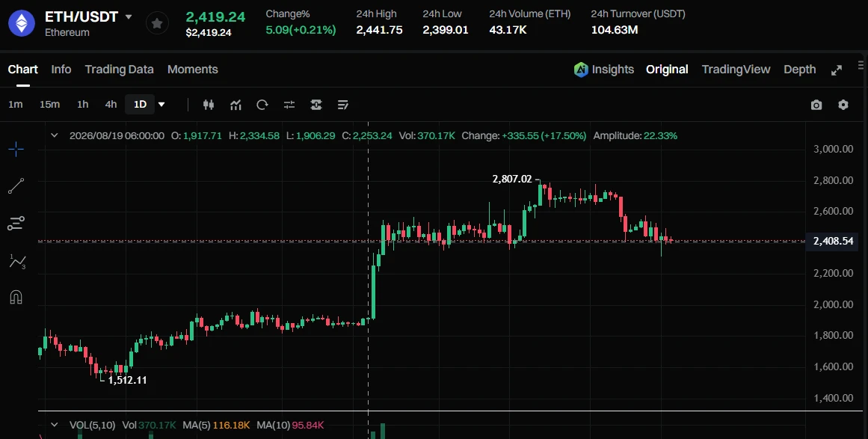
Task: Select the Original chart view
Action: [x=667, y=70]
